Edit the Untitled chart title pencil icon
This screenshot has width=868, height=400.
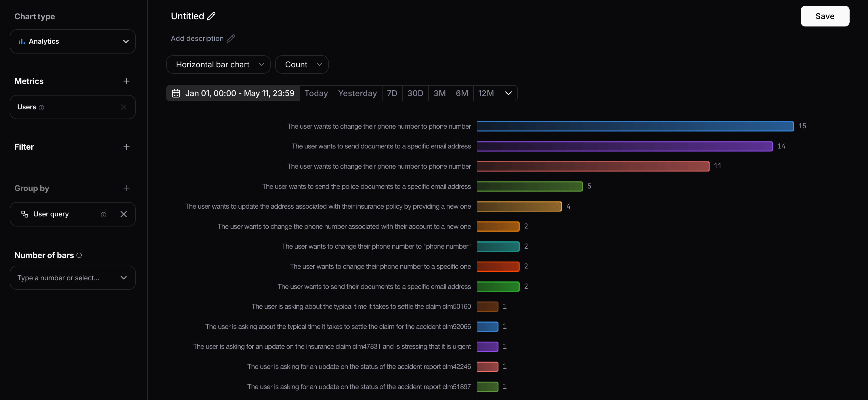tap(211, 16)
